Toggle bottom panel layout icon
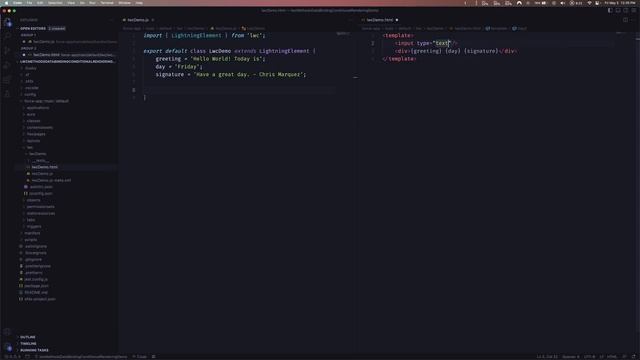The width and height of the screenshot is (640, 360). click(618, 10)
